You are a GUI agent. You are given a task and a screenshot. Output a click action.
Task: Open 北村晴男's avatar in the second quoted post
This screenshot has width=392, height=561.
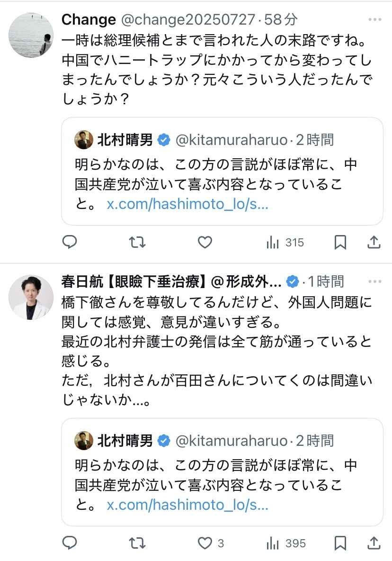coord(84,441)
